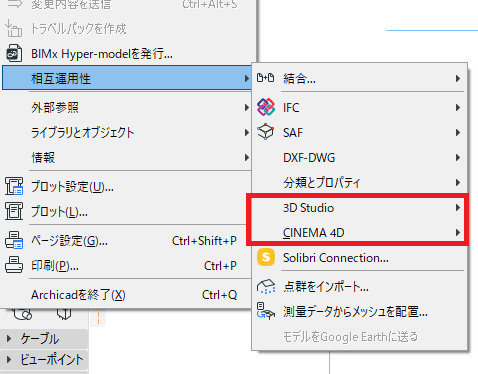Click the plotter icon beside プロット(L)
Viewport: 478px width, 374px height.
(x=14, y=211)
